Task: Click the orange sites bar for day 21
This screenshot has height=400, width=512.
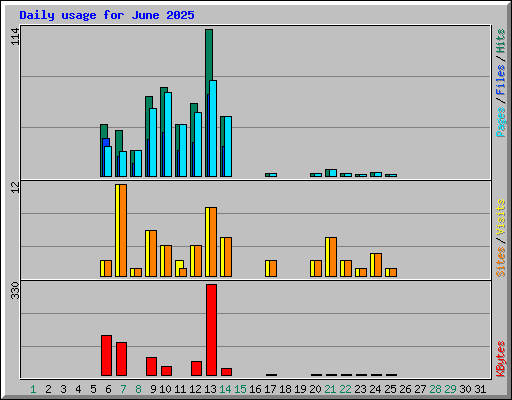Action: (333, 257)
